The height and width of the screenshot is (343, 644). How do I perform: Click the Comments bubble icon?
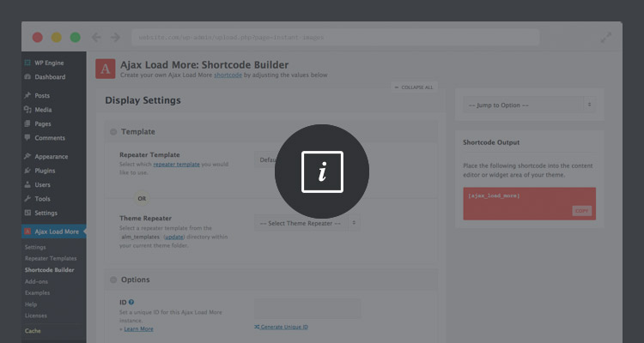click(x=27, y=137)
